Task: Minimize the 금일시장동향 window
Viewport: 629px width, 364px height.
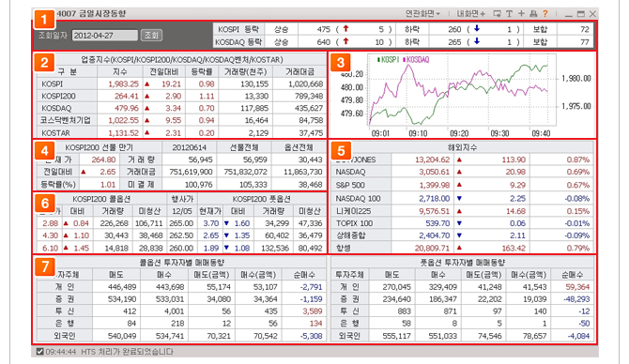Action: [x=568, y=14]
